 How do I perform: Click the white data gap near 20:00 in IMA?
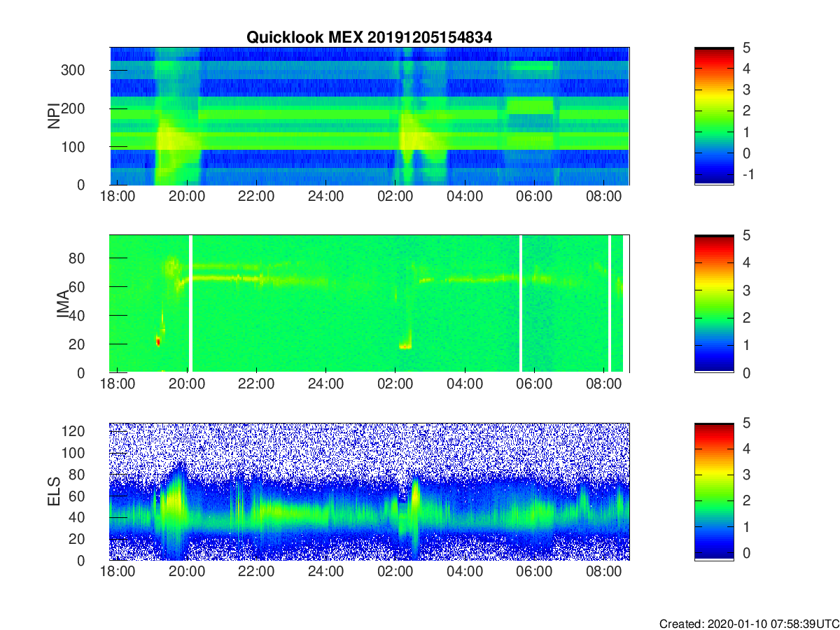[190, 304]
